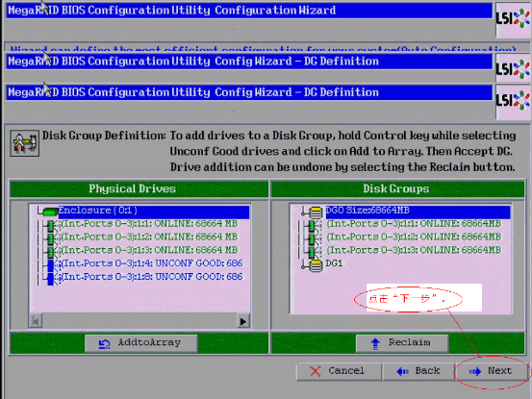Click the lowest Config Wizard - DG Definition title bar
Image resolution: width=532 pixels, height=399 pixels.
[249, 92]
